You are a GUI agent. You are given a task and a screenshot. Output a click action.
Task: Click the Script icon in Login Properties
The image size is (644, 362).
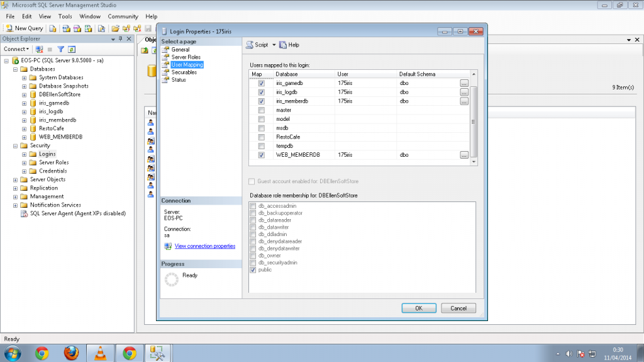249,45
